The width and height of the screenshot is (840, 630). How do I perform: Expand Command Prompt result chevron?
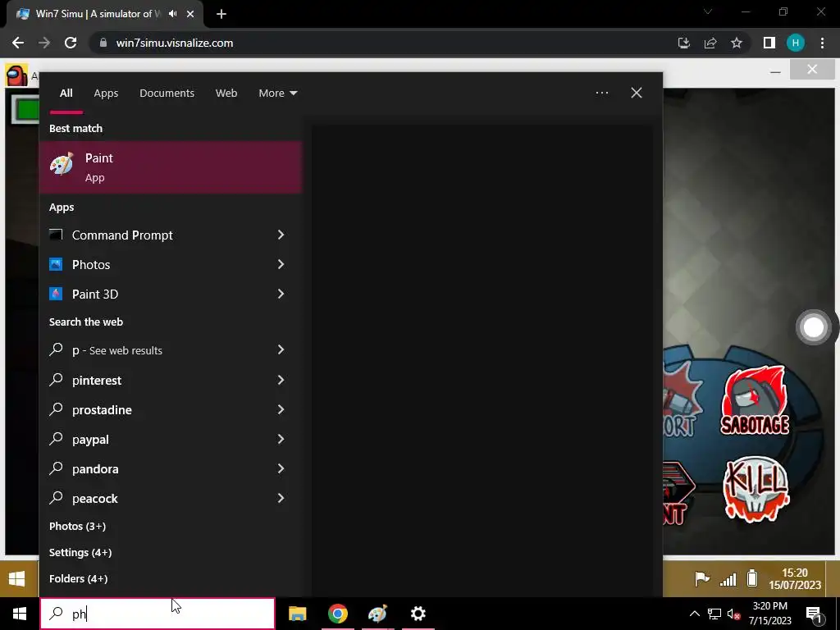coord(281,235)
